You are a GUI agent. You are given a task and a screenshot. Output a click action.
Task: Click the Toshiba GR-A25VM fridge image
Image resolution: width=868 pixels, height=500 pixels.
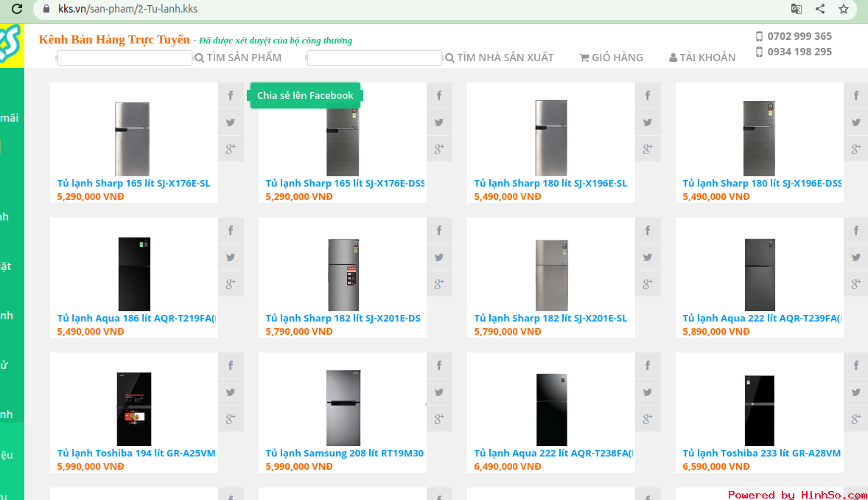tap(134, 409)
